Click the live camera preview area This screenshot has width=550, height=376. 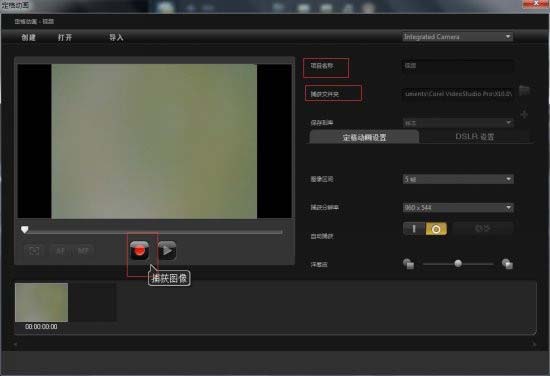154,141
